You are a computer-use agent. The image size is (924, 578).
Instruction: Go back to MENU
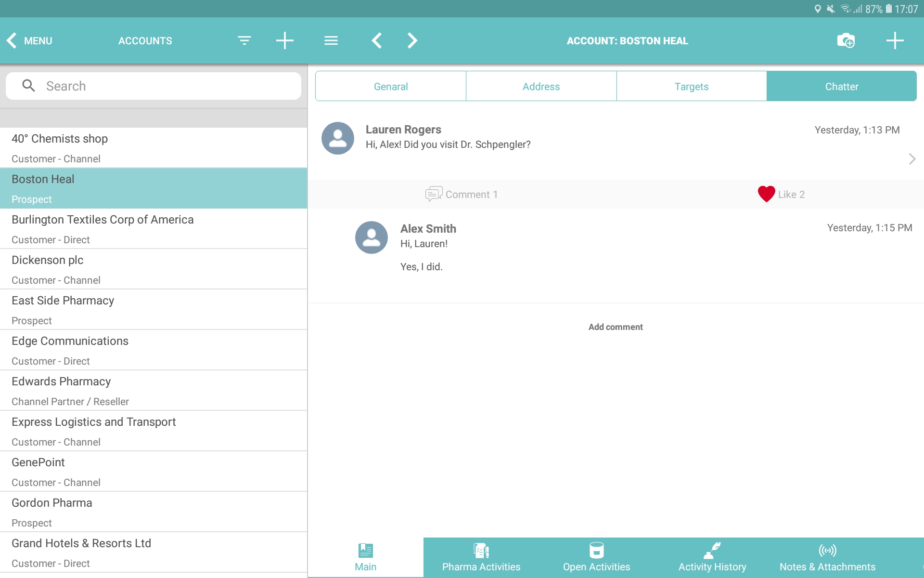pos(30,41)
